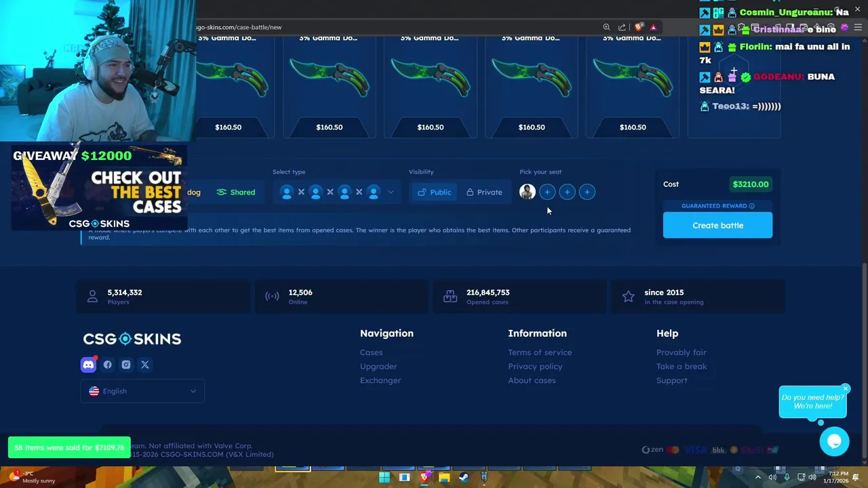Click the microphone tray icon

787,477
